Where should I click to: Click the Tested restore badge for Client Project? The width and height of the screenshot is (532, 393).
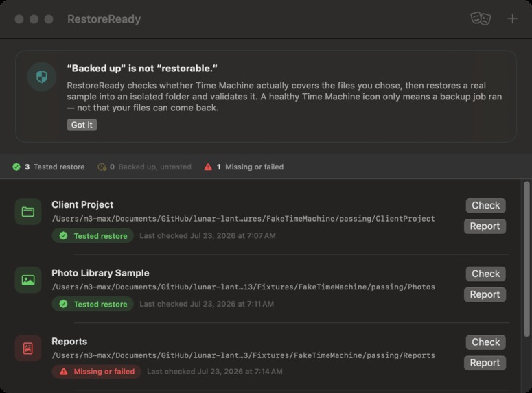93,236
